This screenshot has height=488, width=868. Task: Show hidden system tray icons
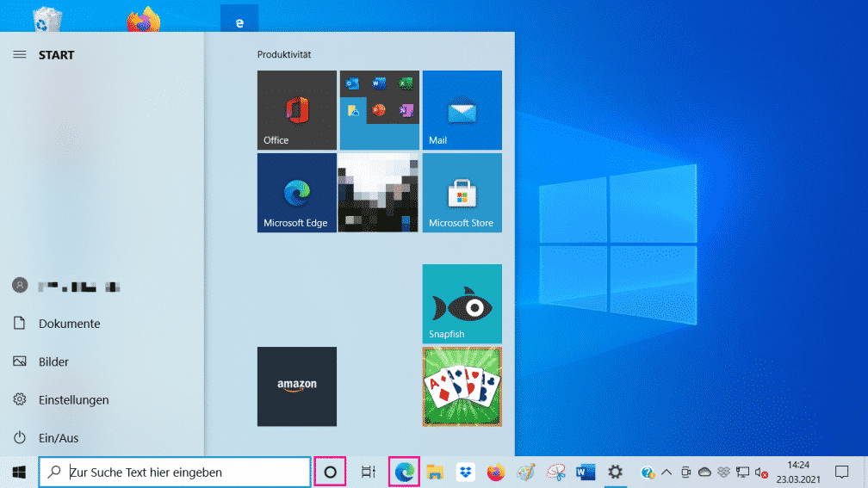coord(666,472)
